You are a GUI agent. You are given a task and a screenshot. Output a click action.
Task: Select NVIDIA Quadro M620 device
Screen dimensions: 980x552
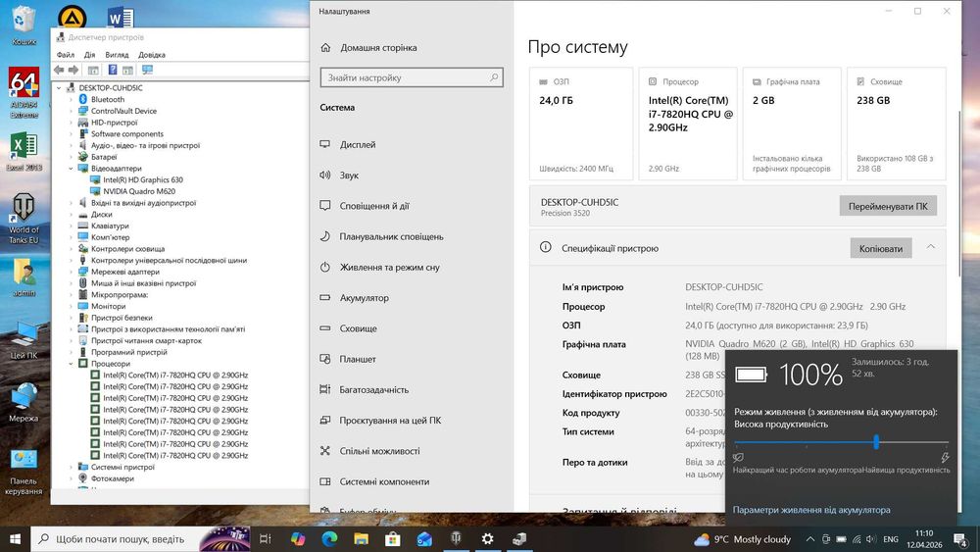tap(139, 191)
